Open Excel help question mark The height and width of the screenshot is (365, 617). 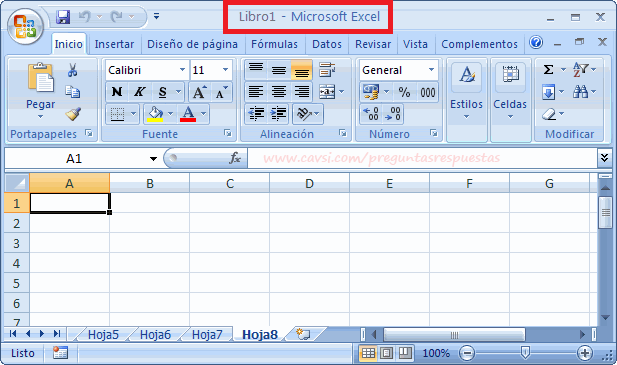click(x=536, y=42)
